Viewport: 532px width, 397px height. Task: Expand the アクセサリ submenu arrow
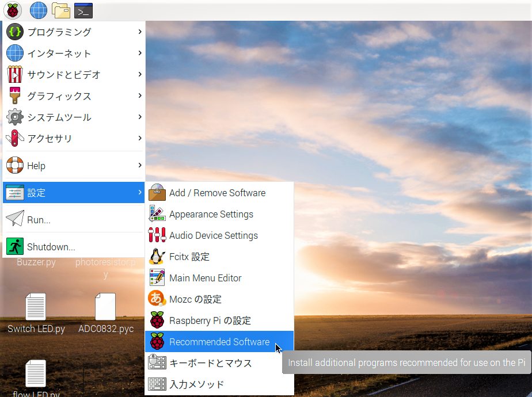pos(140,138)
